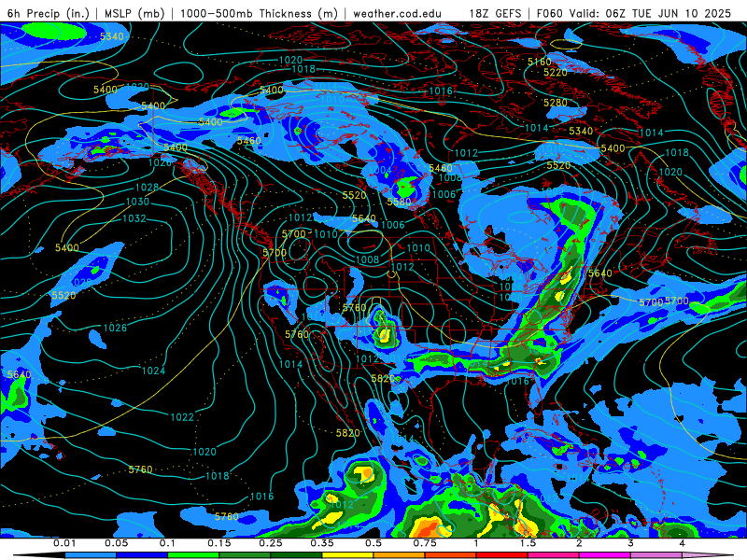Click the yellow 0.35 legend swatch

pos(347,555)
